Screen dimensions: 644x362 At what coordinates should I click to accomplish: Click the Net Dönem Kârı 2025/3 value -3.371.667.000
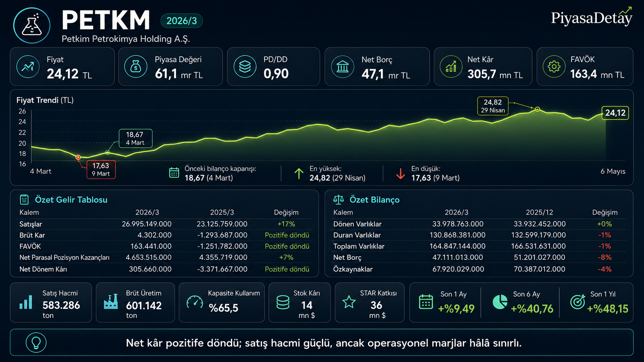tap(222, 269)
